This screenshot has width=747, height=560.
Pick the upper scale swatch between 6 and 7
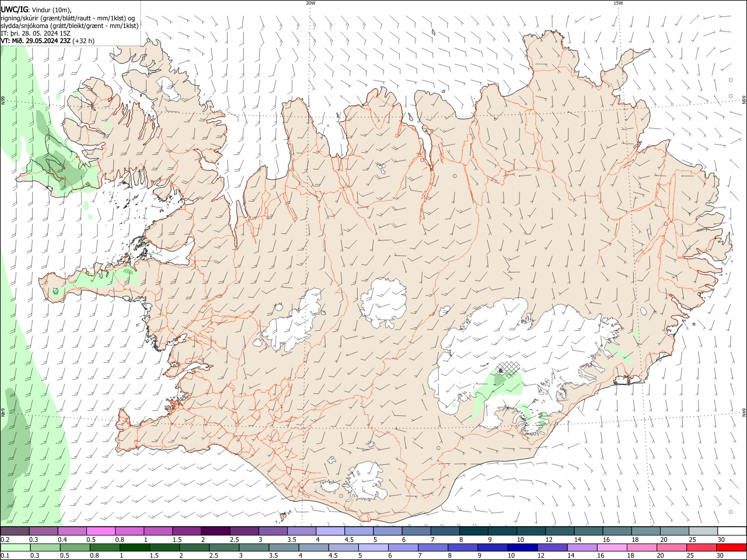click(x=417, y=531)
